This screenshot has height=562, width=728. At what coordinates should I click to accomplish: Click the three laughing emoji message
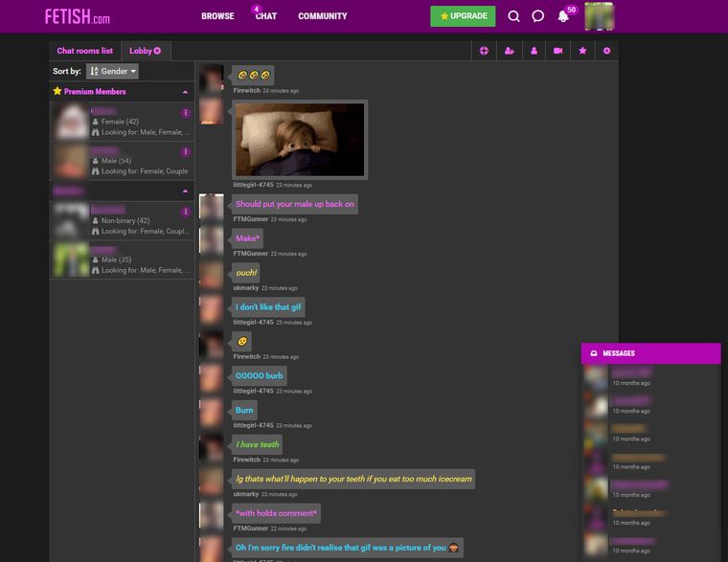pyautogui.click(x=253, y=76)
